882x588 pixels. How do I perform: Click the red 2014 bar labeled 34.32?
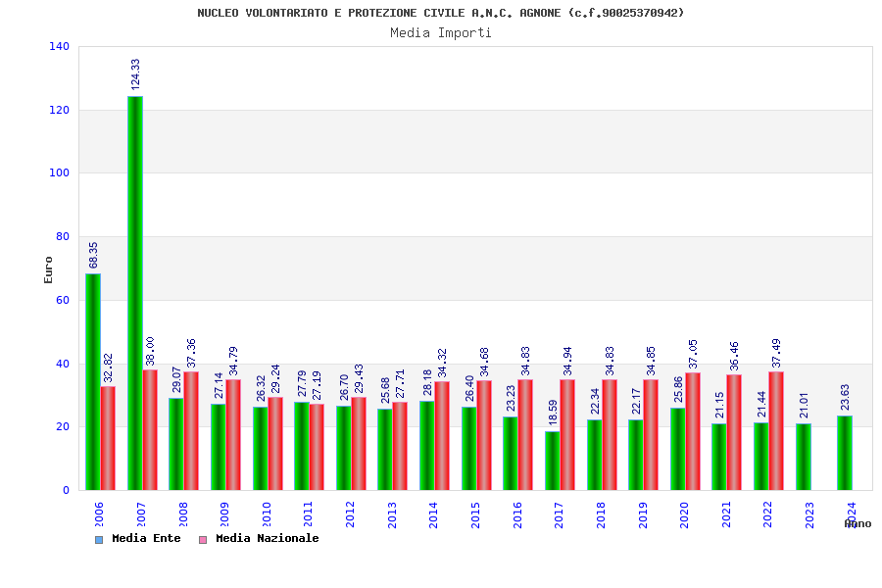tap(442, 436)
